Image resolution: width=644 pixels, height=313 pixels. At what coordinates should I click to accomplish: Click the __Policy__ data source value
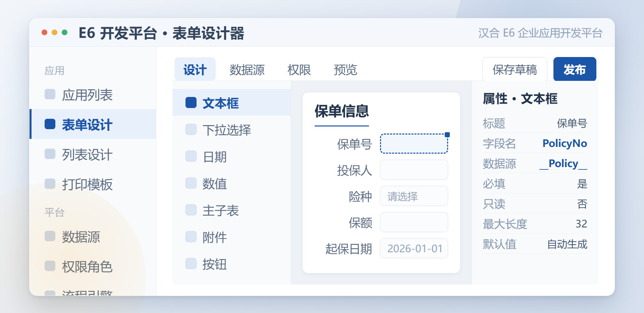(563, 163)
